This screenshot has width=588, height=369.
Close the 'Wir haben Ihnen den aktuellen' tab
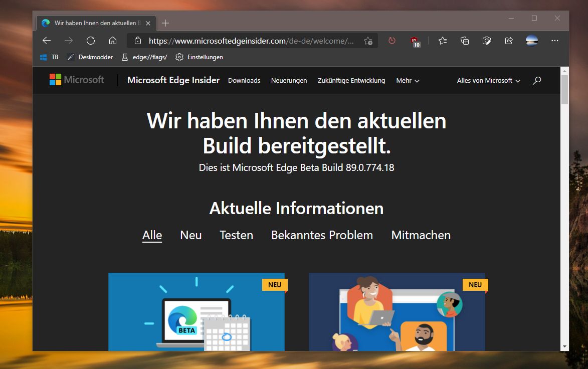[x=148, y=23]
